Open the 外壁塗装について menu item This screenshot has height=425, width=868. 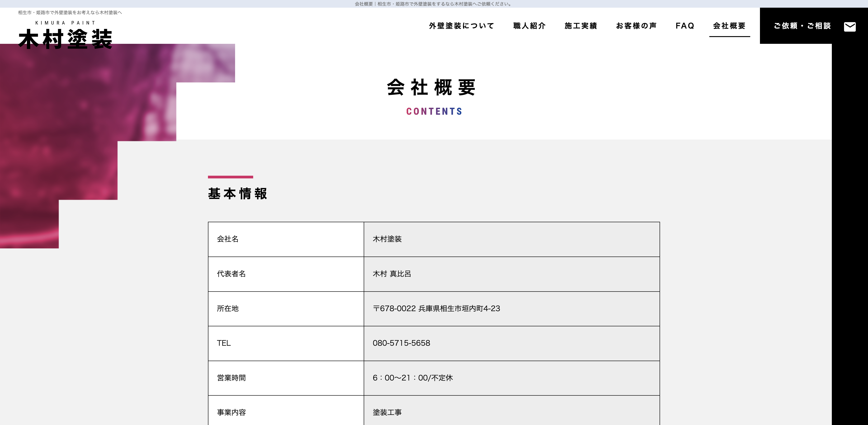pos(461,26)
